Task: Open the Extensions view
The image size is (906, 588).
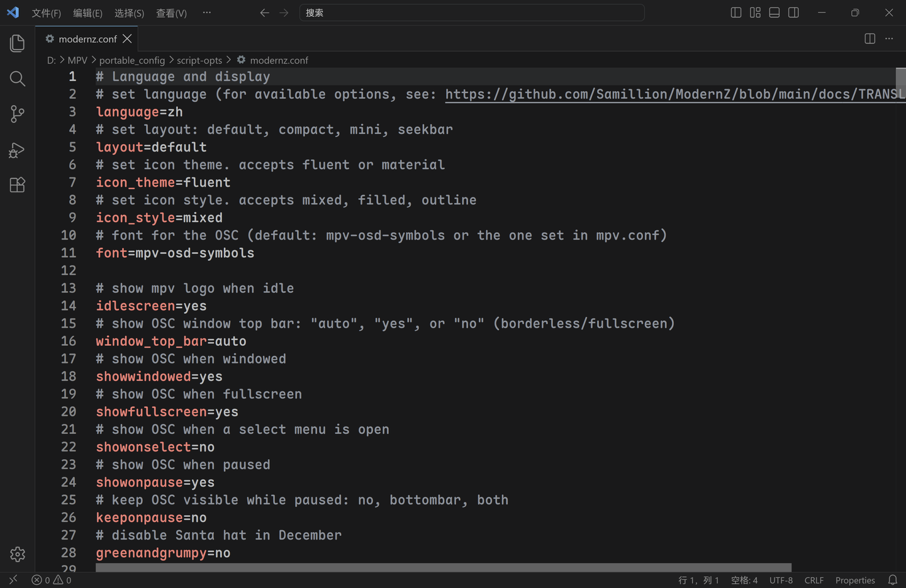Action: click(18, 185)
